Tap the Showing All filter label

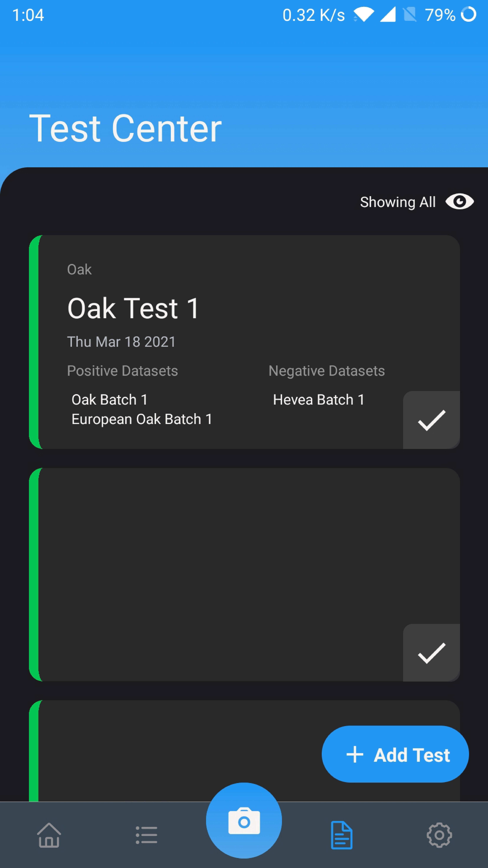(398, 202)
